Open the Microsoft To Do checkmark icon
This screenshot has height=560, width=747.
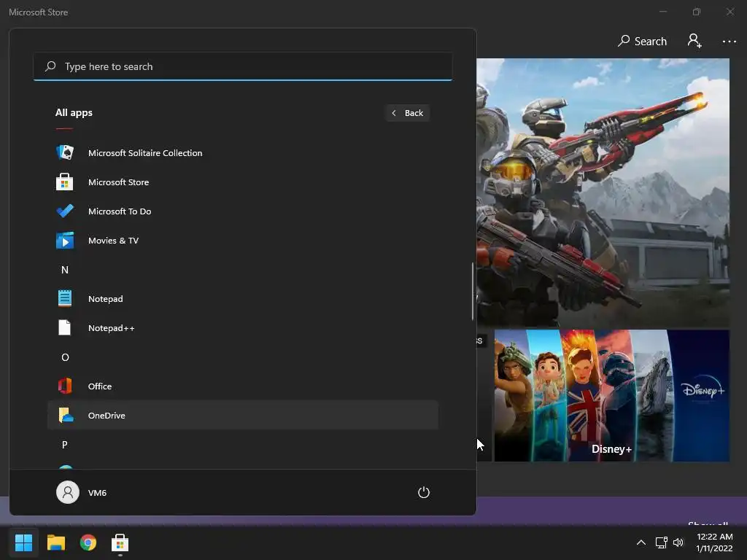pos(65,211)
